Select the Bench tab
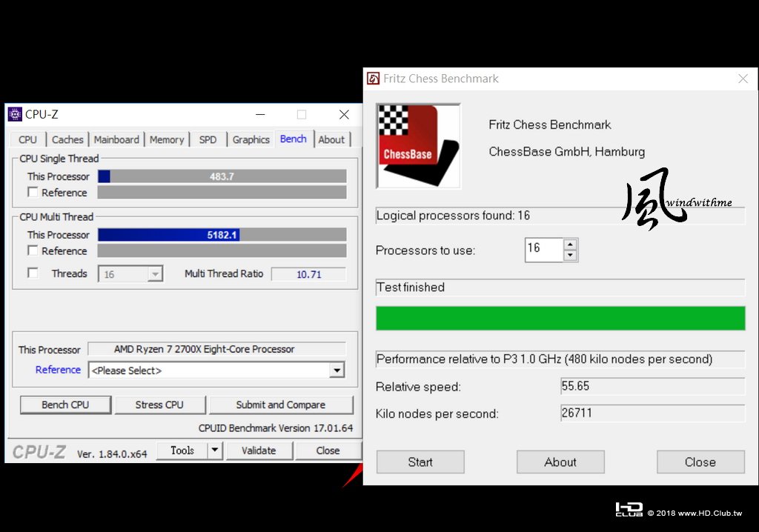Image resolution: width=759 pixels, height=532 pixels. coord(294,139)
